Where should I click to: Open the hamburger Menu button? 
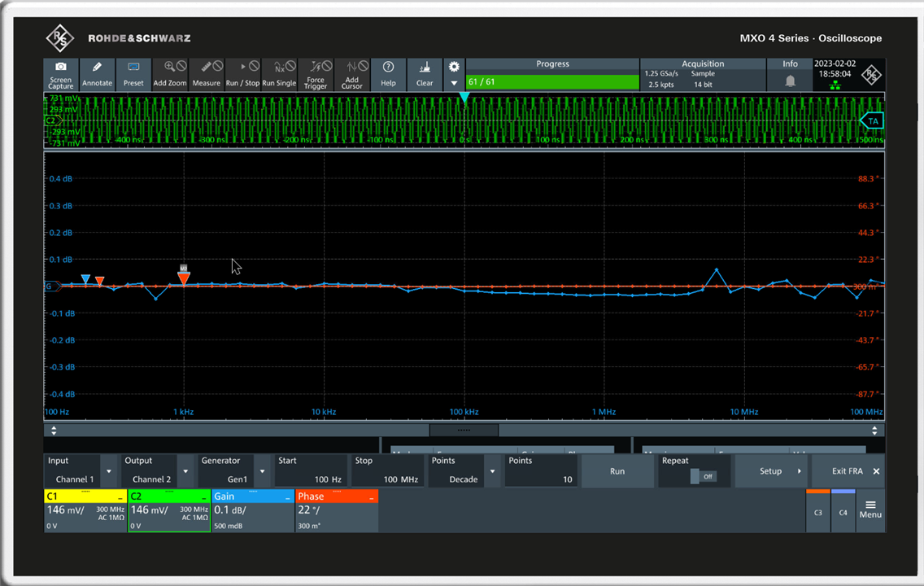coord(870,508)
